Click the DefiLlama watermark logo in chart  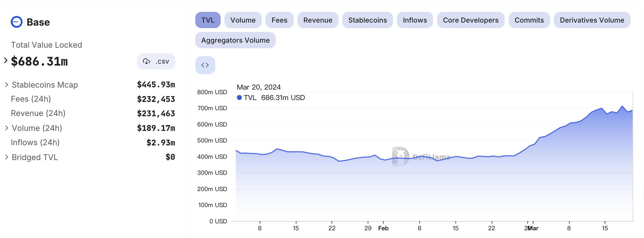(401, 156)
